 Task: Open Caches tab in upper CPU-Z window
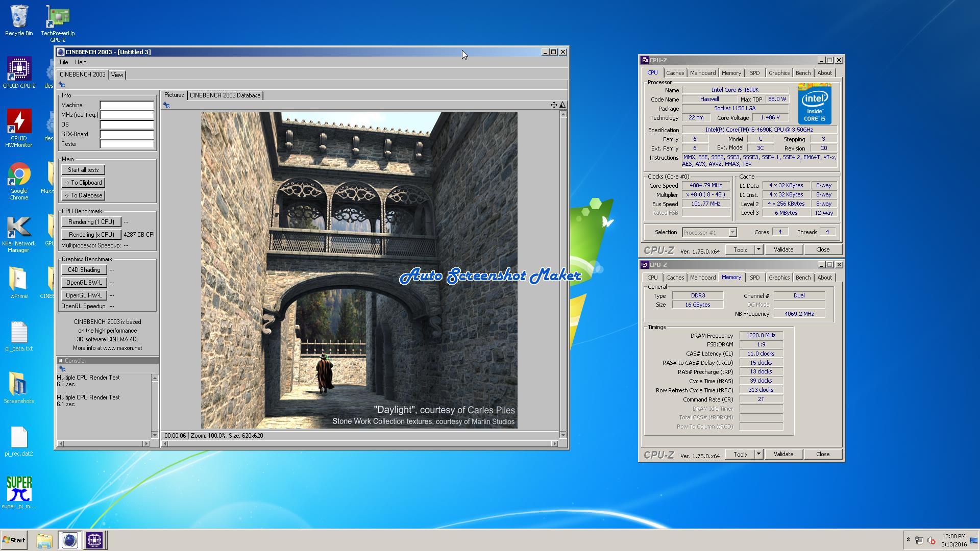click(675, 73)
